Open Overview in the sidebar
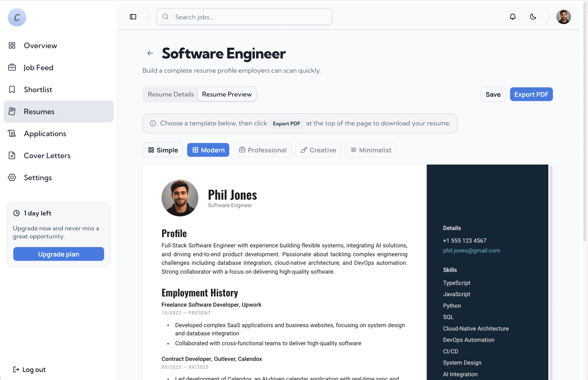 pyautogui.click(x=58, y=45)
